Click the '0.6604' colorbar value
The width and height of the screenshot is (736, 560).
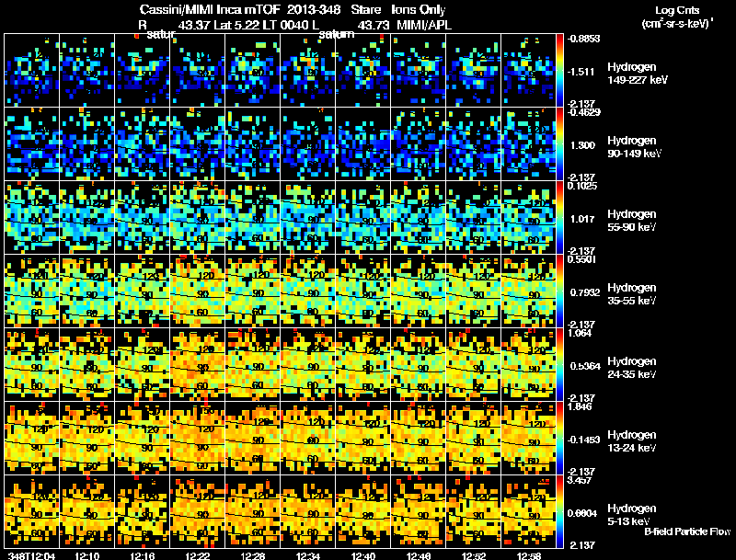point(582,514)
